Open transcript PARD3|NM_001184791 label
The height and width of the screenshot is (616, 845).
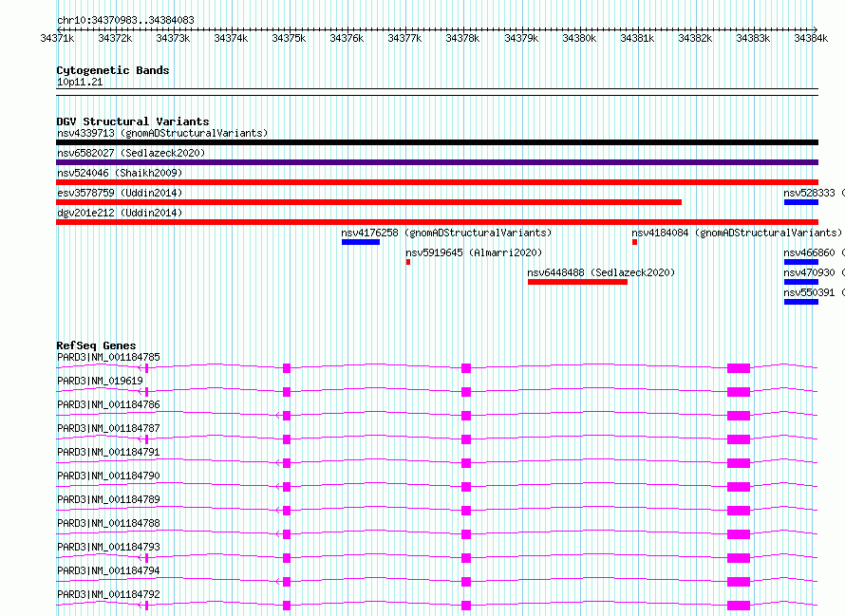coord(108,452)
